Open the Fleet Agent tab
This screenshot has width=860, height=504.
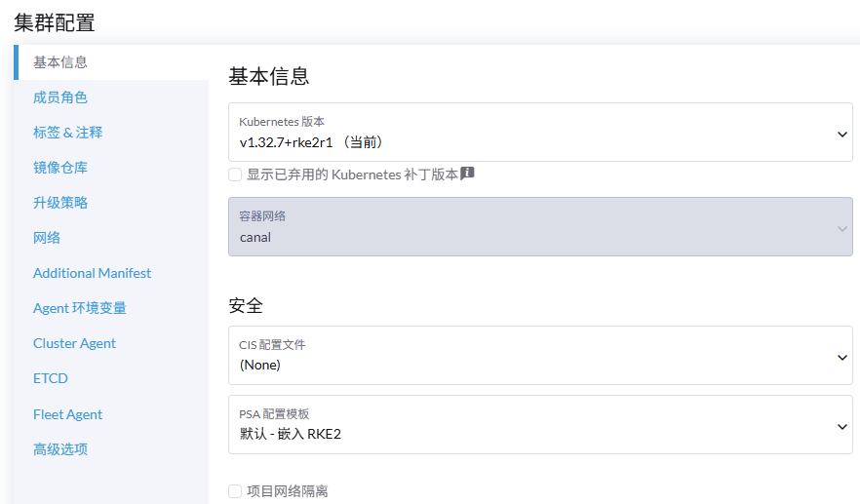tap(67, 414)
